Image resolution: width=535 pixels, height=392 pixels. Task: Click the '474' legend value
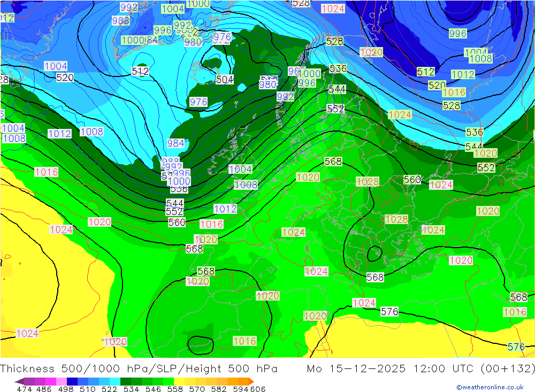point(24,389)
